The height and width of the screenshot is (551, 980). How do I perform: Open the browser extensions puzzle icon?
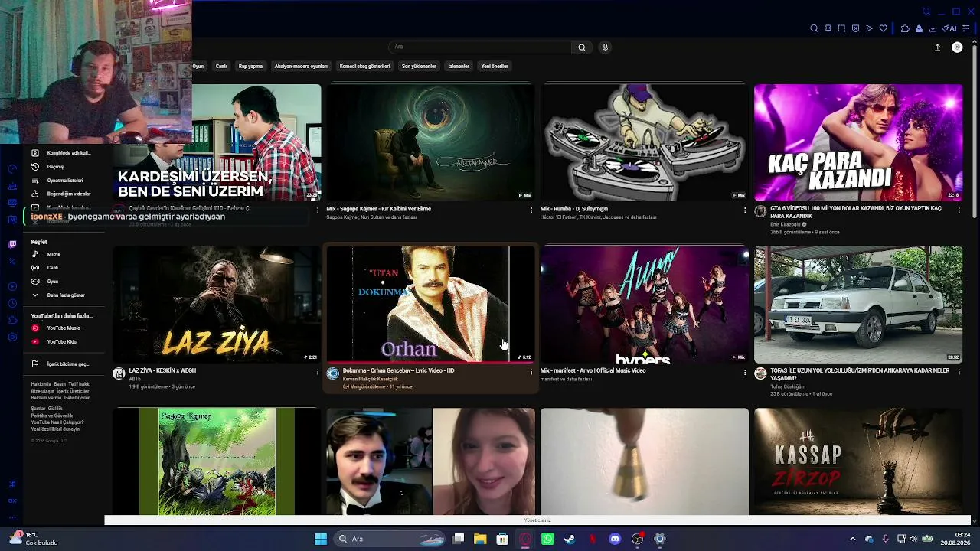click(905, 28)
